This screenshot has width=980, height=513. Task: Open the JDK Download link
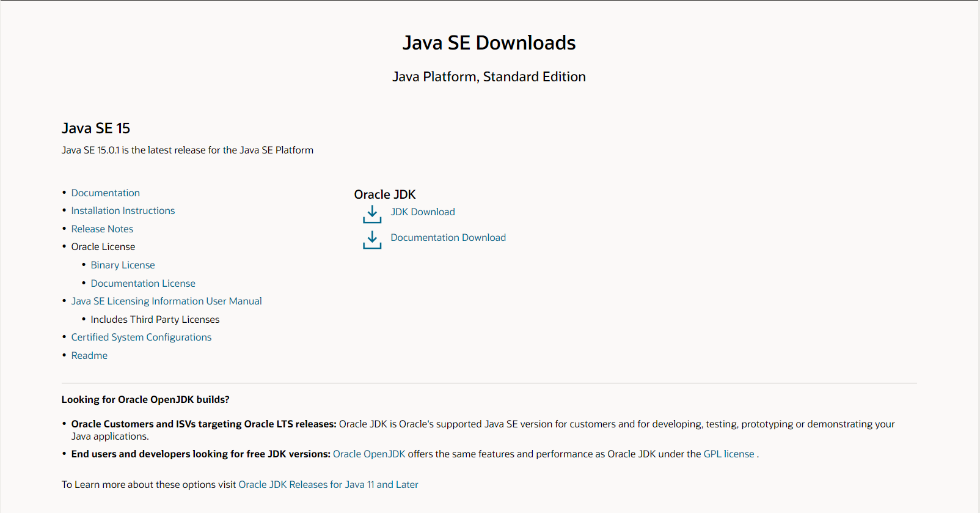point(423,212)
